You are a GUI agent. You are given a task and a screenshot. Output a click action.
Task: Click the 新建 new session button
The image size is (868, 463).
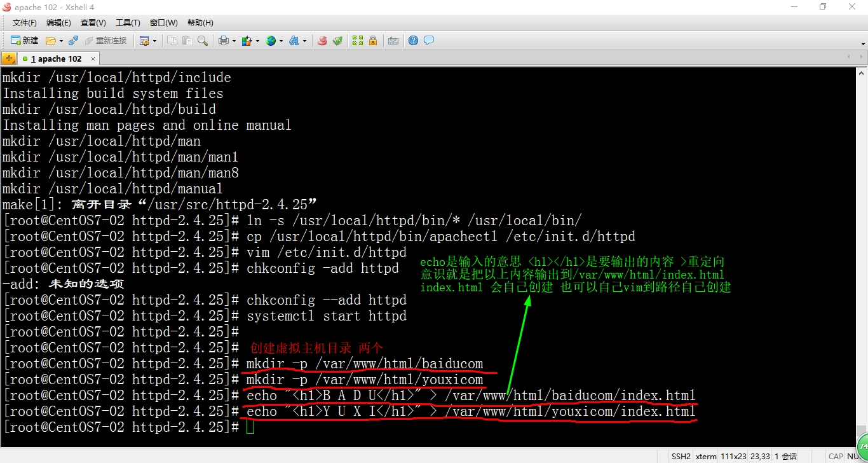coord(24,41)
